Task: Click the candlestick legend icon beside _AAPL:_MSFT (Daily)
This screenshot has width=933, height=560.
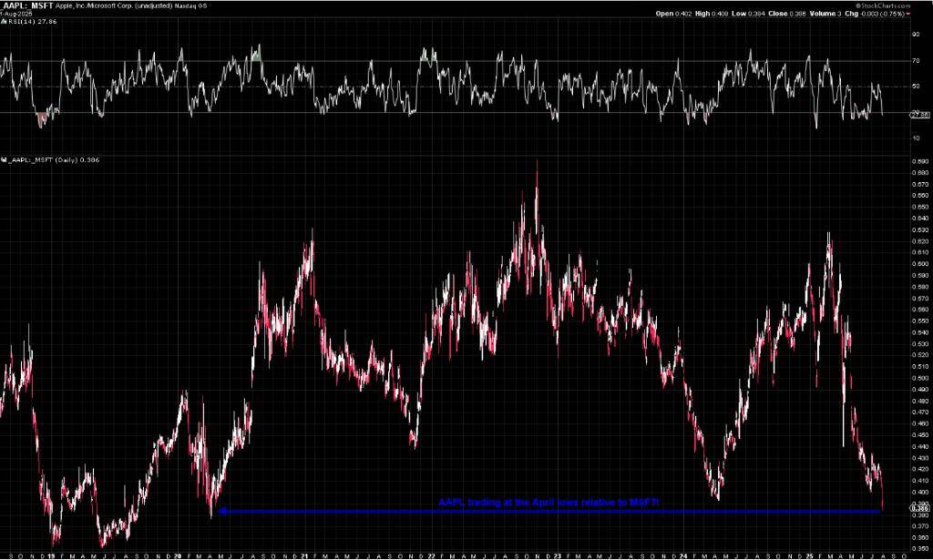Action: tap(5, 159)
